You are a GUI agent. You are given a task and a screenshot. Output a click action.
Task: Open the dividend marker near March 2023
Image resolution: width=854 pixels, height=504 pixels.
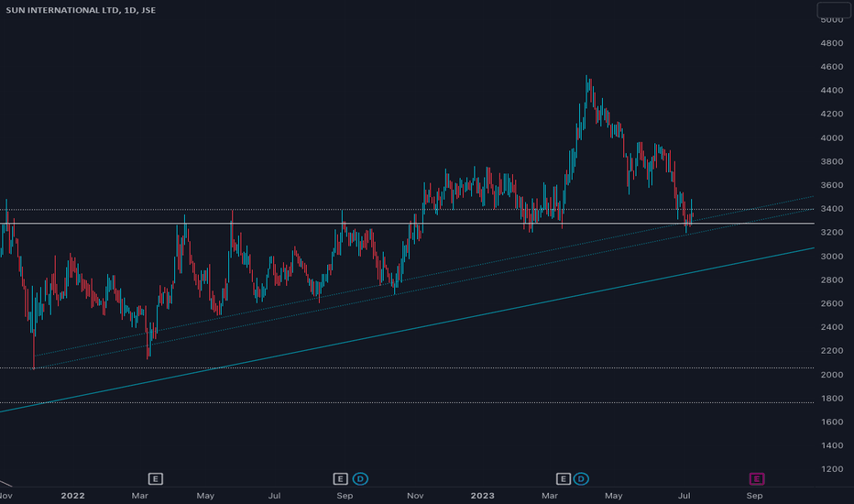(581, 479)
